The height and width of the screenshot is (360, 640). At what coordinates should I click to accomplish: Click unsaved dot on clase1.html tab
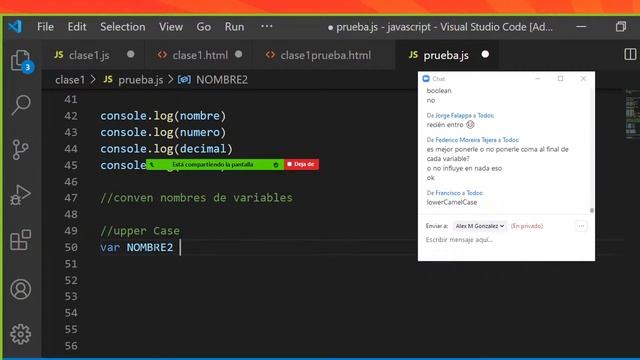(x=239, y=54)
